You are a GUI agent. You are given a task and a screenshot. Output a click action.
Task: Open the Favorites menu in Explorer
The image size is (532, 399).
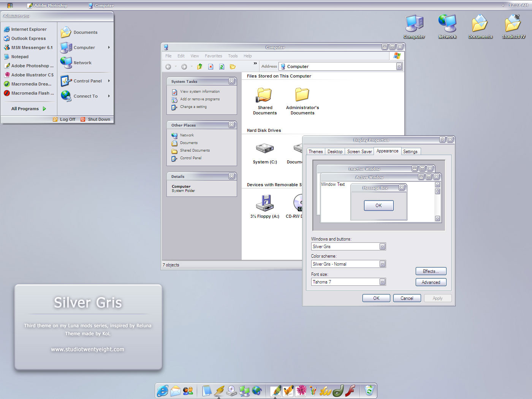213,56
